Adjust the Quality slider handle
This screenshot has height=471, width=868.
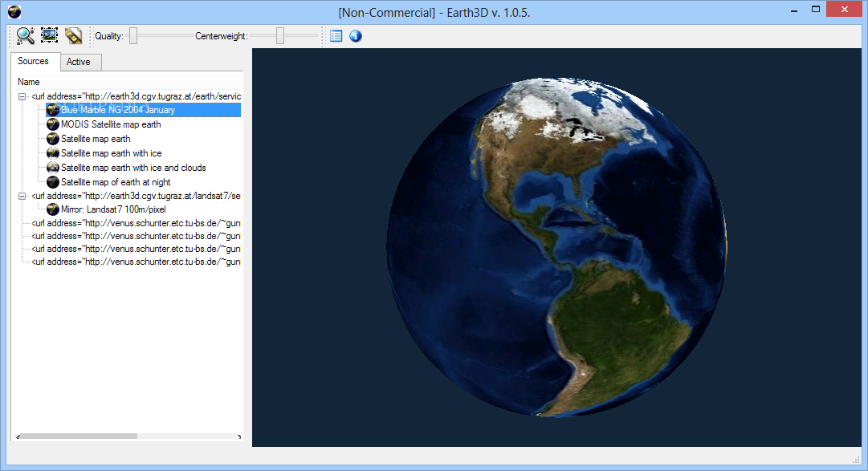click(133, 36)
